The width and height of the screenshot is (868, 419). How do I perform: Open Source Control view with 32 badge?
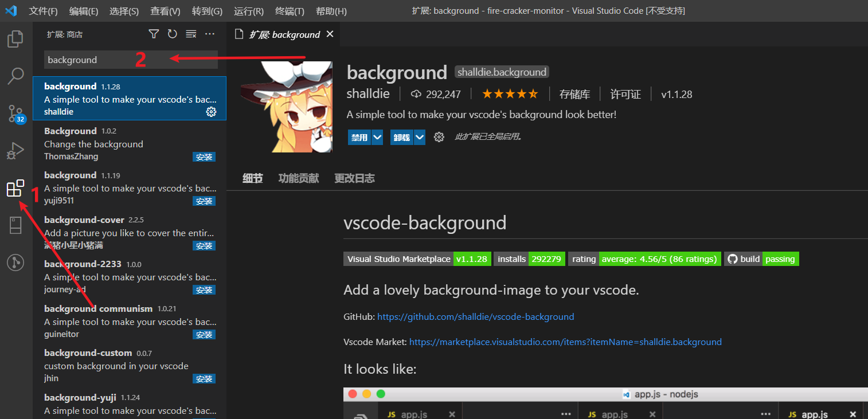(15, 113)
